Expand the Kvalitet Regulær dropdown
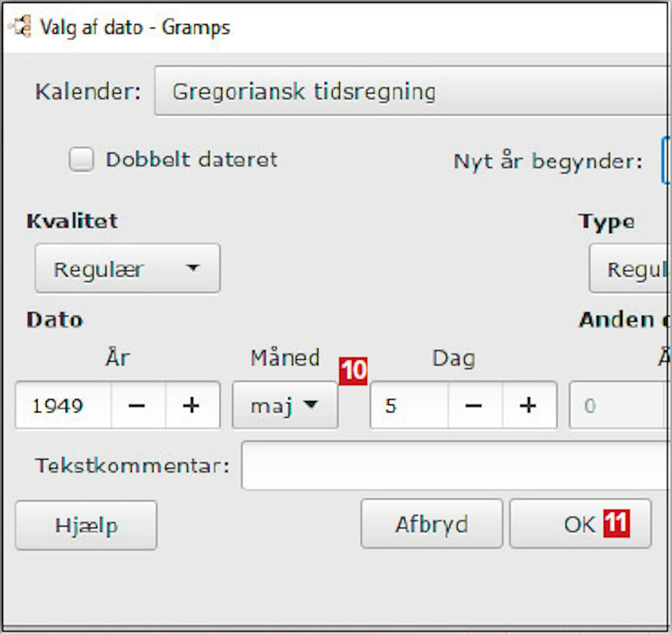 coord(128,268)
